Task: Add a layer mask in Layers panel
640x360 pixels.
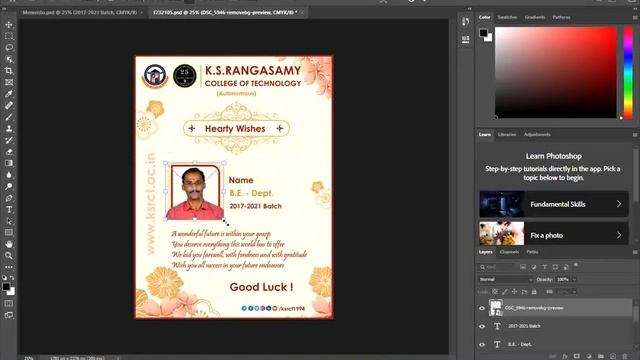Action: [576, 356]
